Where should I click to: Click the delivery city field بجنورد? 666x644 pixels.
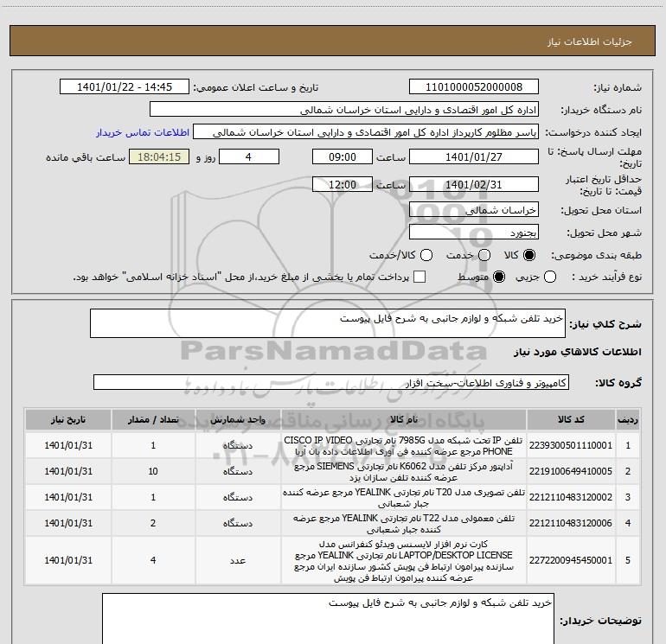474,232
